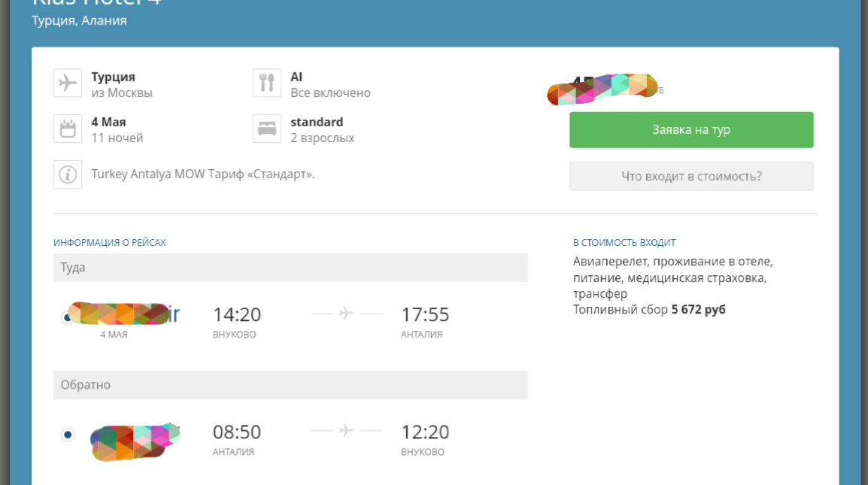
Task: Select the outbound flight radio button
Action: tap(67, 317)
